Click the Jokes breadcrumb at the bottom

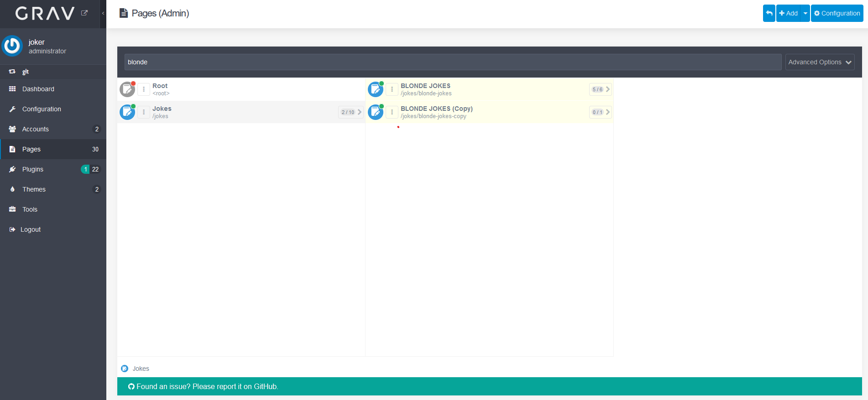coord(141,369)
